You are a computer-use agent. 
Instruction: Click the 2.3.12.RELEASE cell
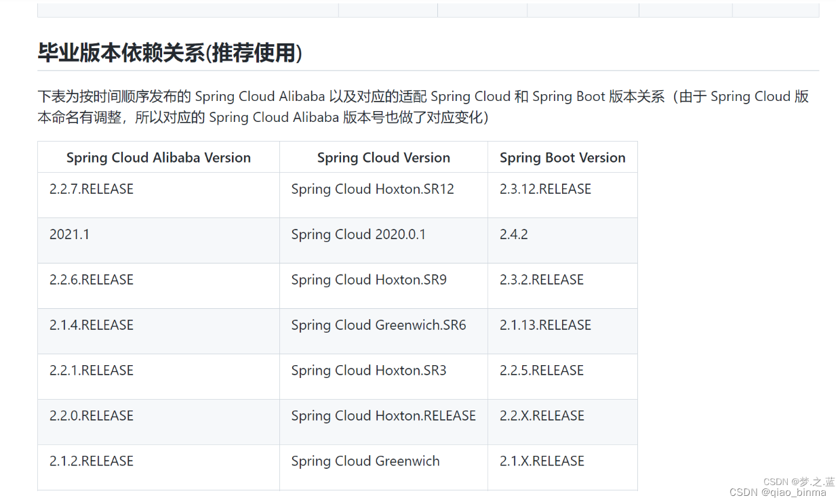tap(563, 195)
